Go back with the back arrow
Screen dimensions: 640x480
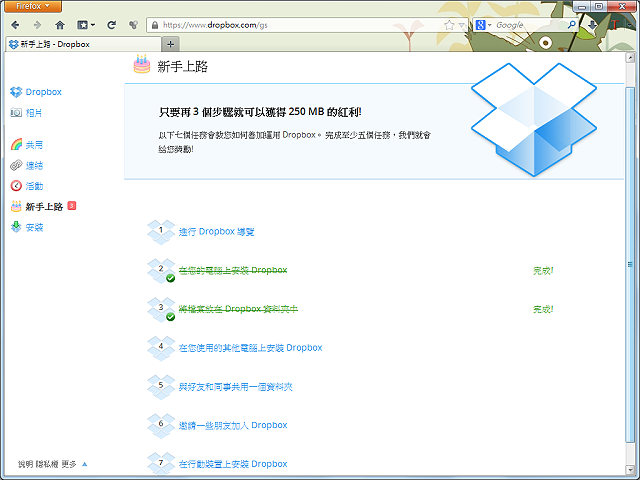[15, 25]
